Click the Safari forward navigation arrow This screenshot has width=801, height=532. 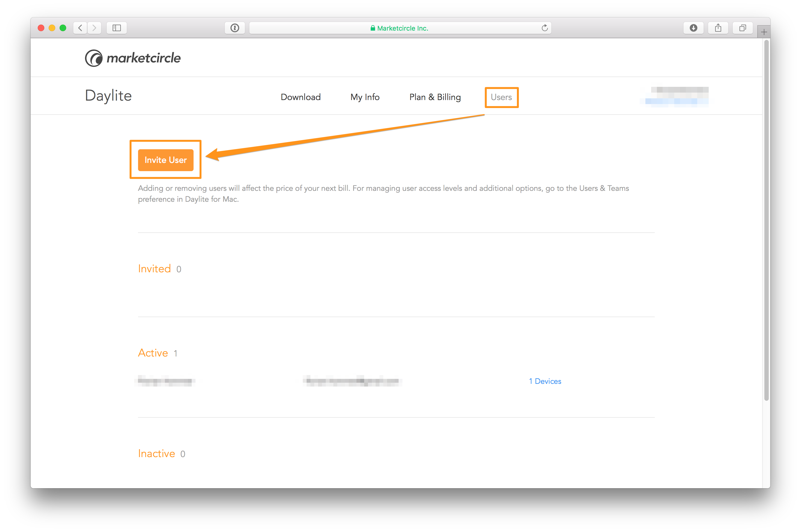[x=94, y=28]
